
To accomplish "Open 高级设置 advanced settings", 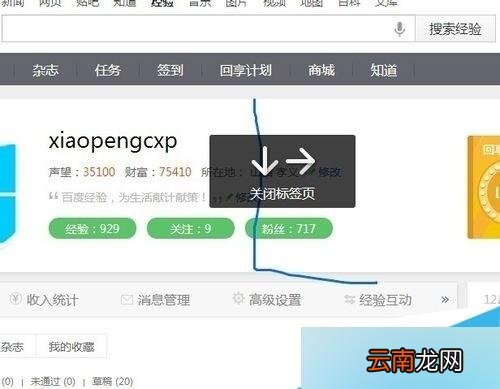I will pyautogui.click(x=275, y=300).
